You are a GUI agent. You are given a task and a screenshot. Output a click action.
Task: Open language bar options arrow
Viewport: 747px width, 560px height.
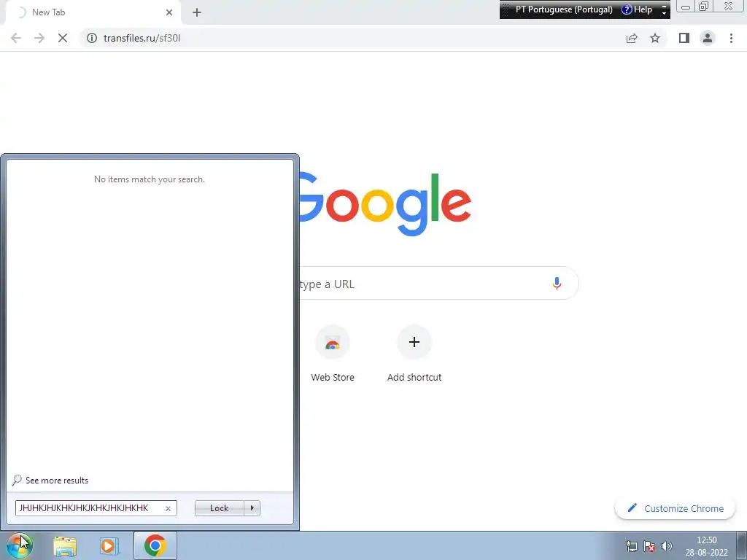(x=664, y=13)
